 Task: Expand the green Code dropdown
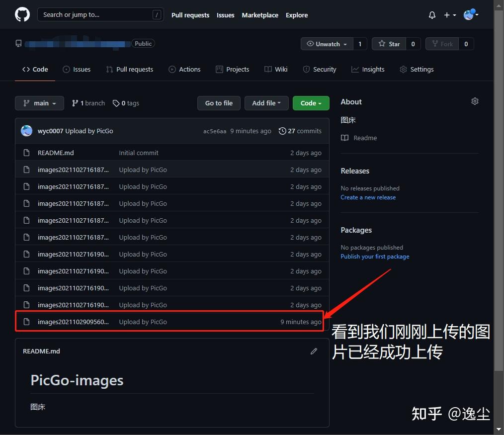(x=311, y=103)
